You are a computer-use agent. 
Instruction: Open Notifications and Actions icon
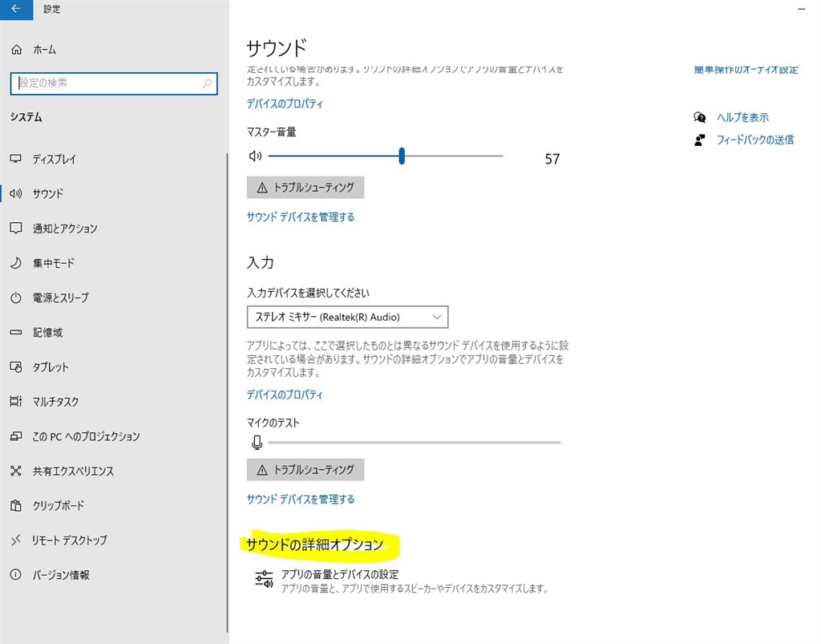16,229
